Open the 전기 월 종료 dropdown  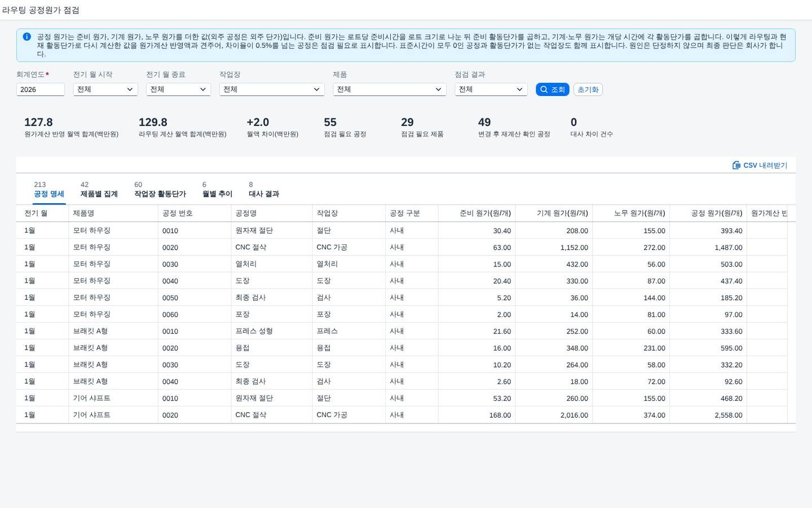point(178,89)
